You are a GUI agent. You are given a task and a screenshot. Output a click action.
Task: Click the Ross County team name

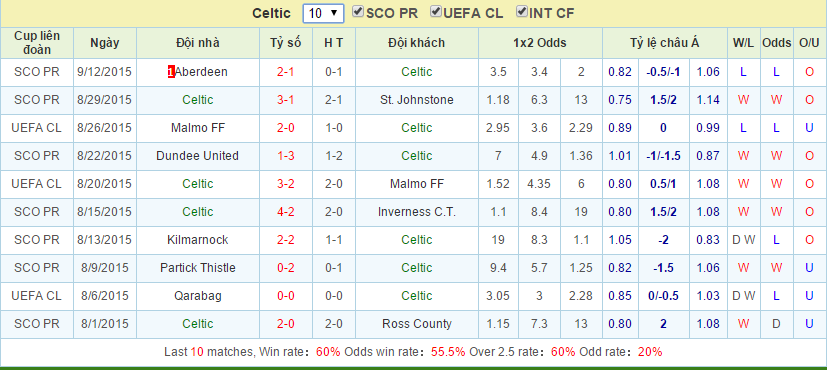pos(417,324)
